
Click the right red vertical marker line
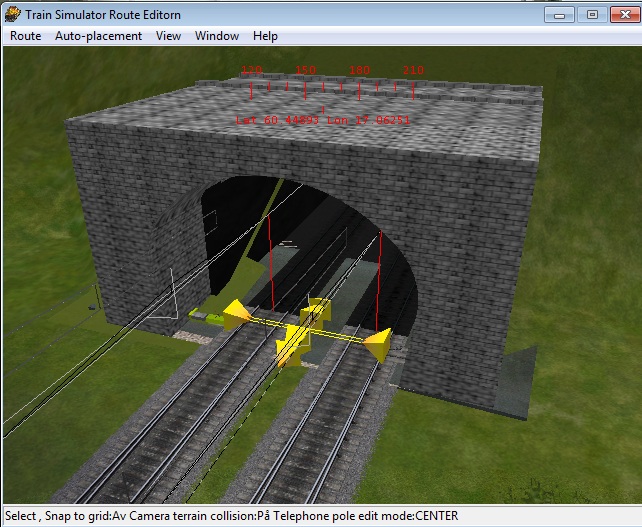[379, 280]
